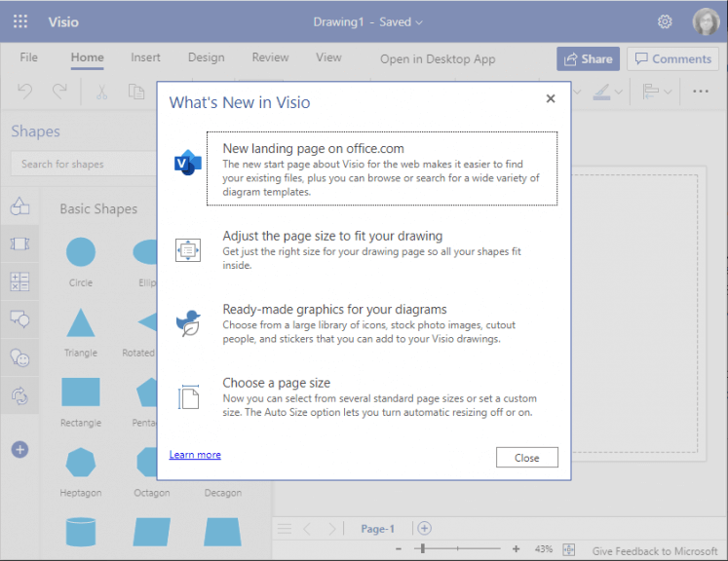Screen dimensions: 728x561
Task: Click the Copy icon in toolbar
Action: (136, 92)
